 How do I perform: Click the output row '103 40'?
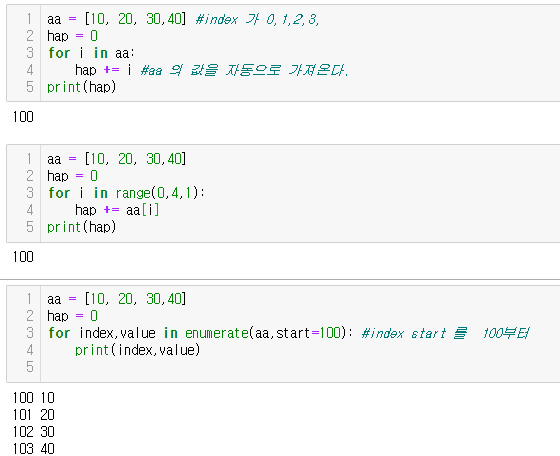34,449
